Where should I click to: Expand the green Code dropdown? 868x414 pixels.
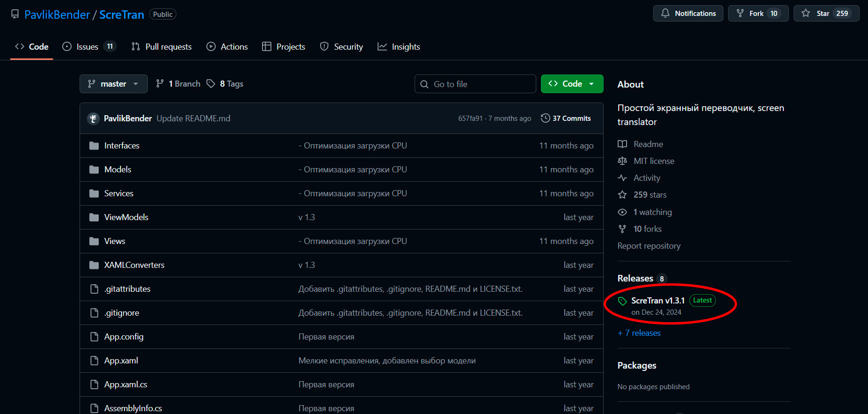tap(572, 84)
